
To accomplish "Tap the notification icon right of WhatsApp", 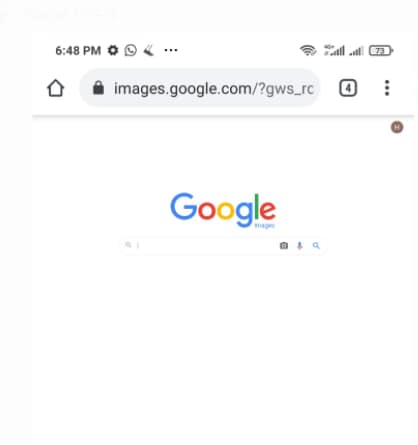I will pyautogui.click(x=149, y=50).
